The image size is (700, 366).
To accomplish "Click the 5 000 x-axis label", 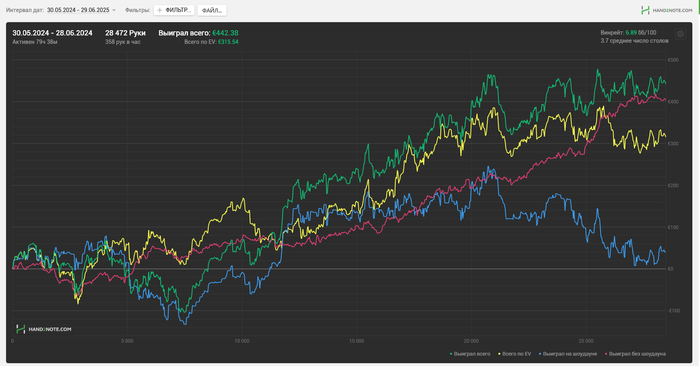I will coord(127,341).
